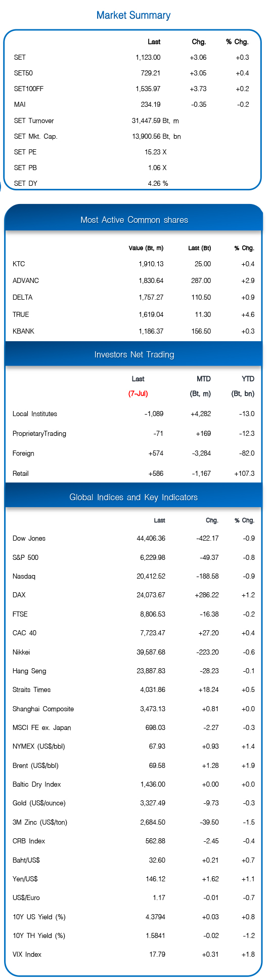Select the TRUE percent change +4.6
The height and width of the screenshot is (980, 271).
click(248, 314)
